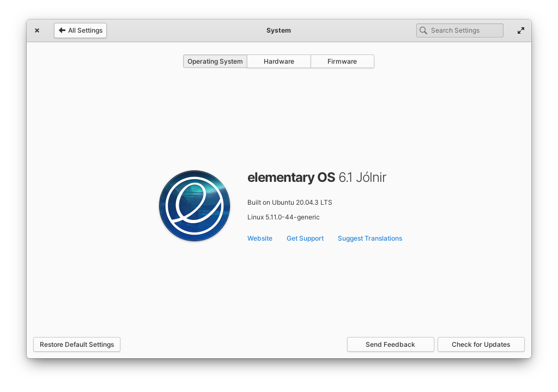Click 'Linux 5.11.0-44-generic' kernel text
The width and height of the screenshot is (558, 392).
pos(283,217)
